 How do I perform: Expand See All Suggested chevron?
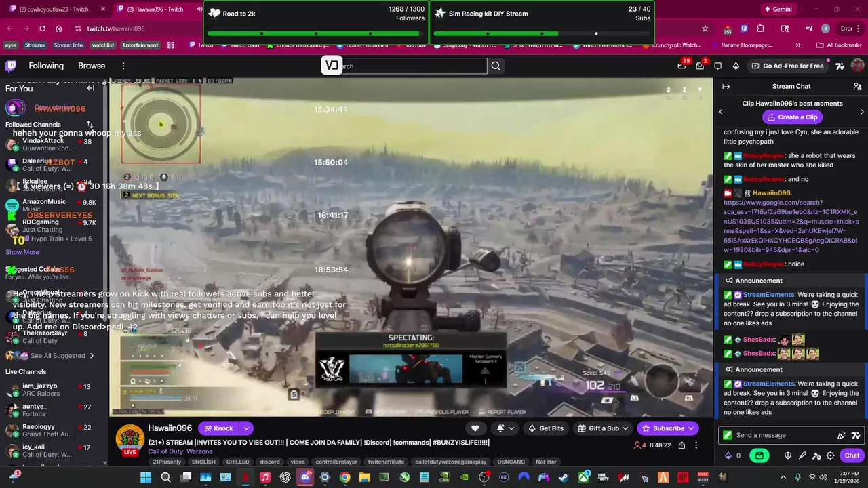pos(92,356)
